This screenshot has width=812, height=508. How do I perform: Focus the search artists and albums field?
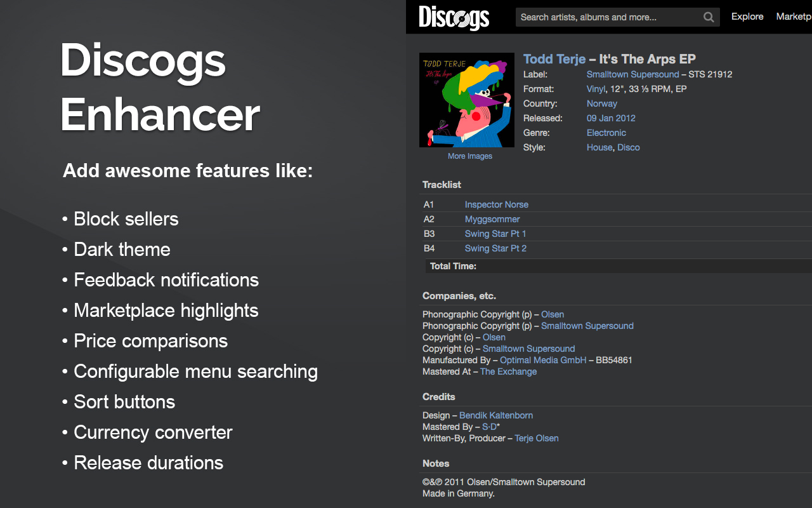pyautogui.click(x=608, y=17)
